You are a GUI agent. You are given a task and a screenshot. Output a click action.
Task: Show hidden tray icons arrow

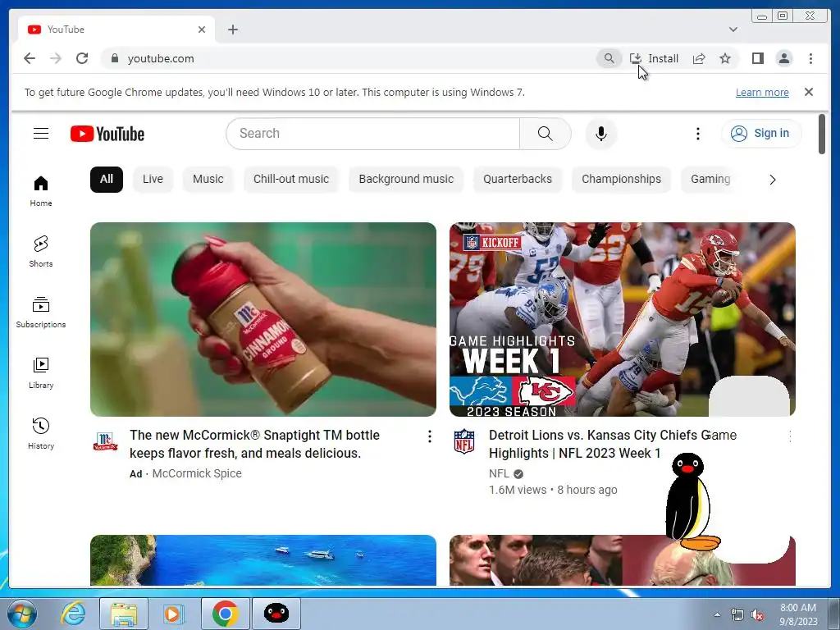click(x=717, y=614)
